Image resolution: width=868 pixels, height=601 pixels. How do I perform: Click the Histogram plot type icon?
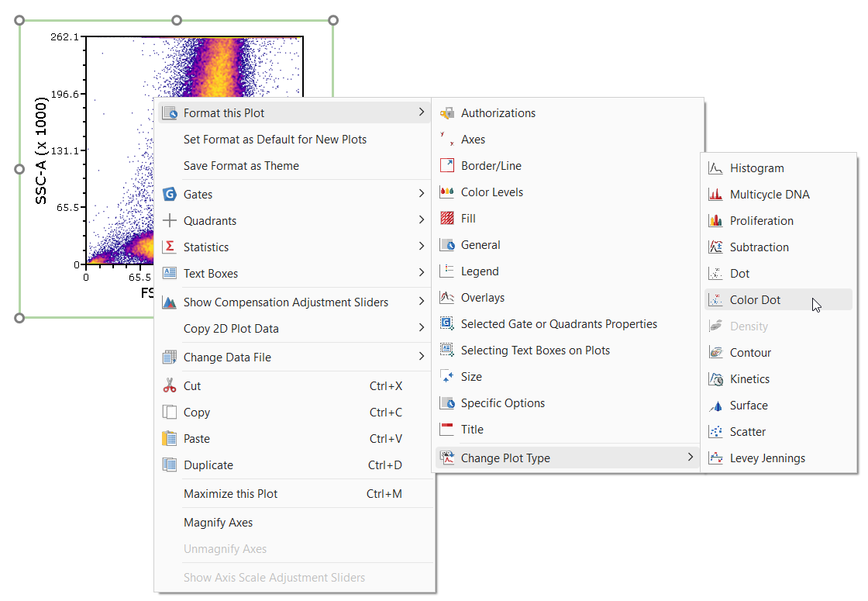click(x=716, y=168)
